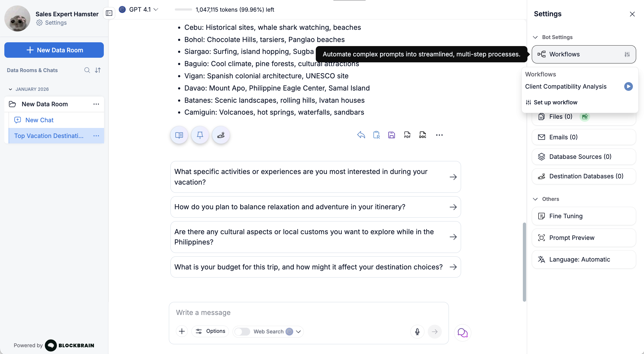Search Data Rooms & Chats
The width and height of the screenshot is (644, 354).
pos(87,70)
